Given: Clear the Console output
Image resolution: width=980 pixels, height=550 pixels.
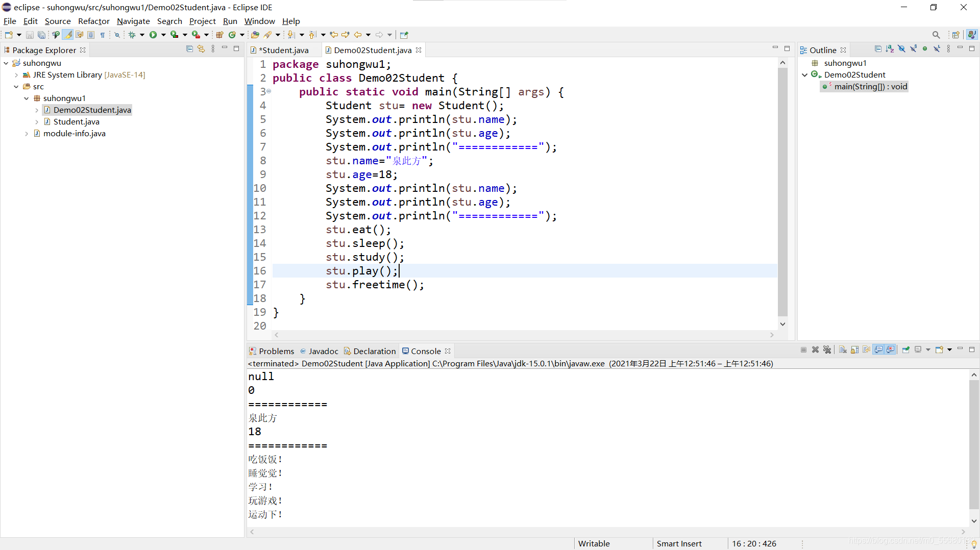Looking at the screenshot, I should 843,349.
